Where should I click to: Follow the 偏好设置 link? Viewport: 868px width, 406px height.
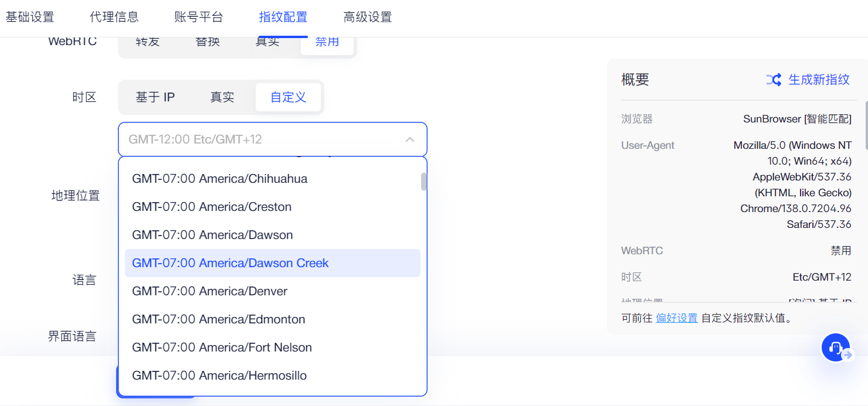pyautogui.click(x=677, y=318)
